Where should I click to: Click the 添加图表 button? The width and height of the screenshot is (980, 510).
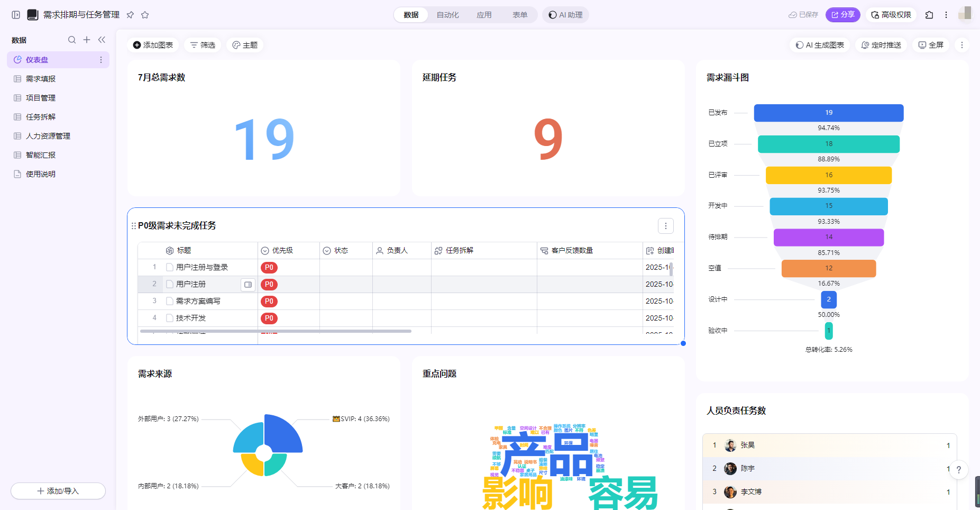pyautogui.click(x=153, y=45)
